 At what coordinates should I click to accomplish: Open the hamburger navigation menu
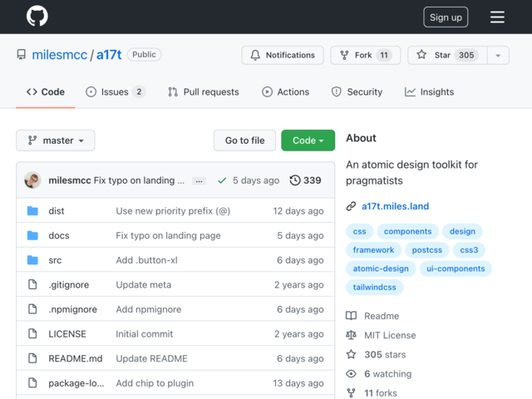pyautogui.click(x=497, y=17)
